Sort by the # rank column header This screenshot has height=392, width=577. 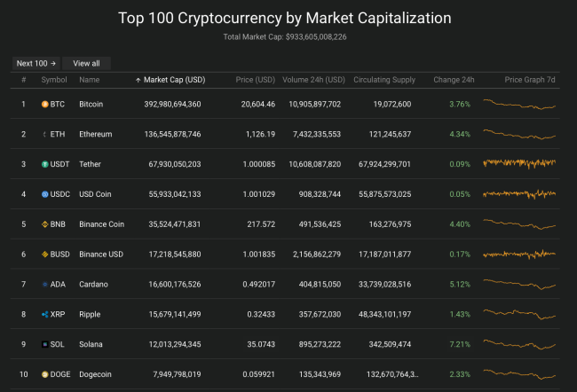24,80
